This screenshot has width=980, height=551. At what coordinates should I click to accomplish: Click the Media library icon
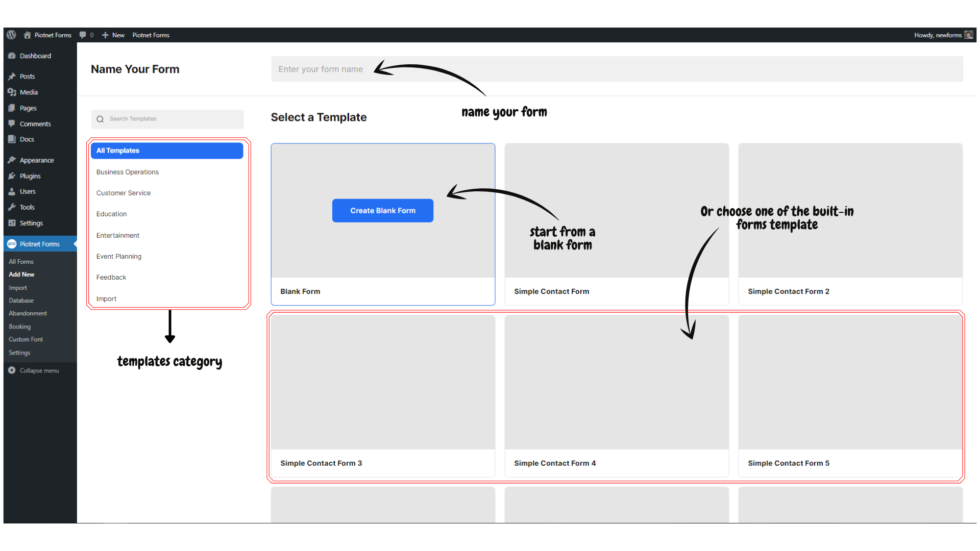click(x=12, y=92)
